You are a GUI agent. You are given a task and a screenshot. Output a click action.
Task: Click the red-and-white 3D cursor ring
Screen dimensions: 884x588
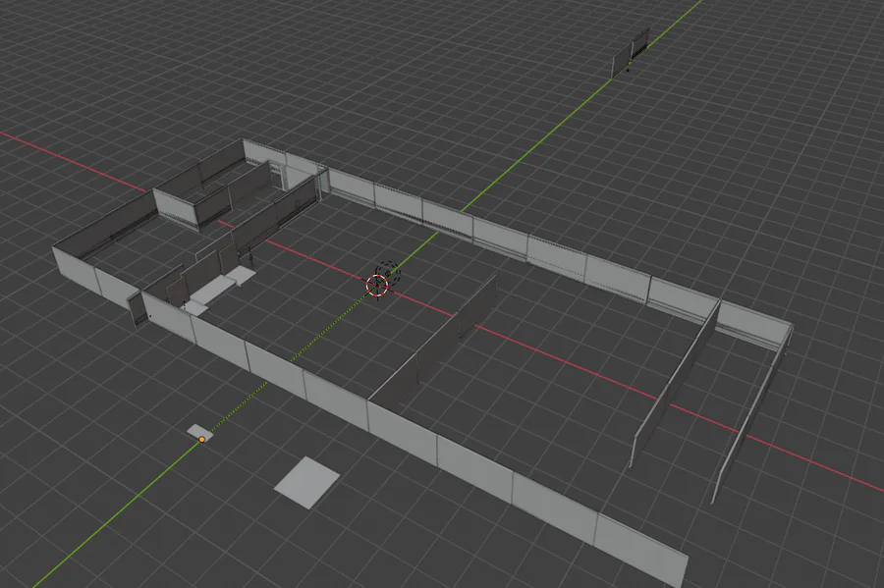tap(377, 285)
